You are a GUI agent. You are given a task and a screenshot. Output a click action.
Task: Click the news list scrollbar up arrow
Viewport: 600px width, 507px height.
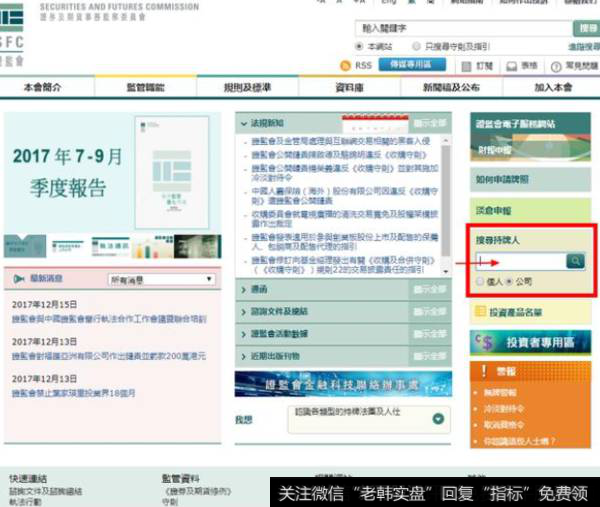(x=445, y=141)
